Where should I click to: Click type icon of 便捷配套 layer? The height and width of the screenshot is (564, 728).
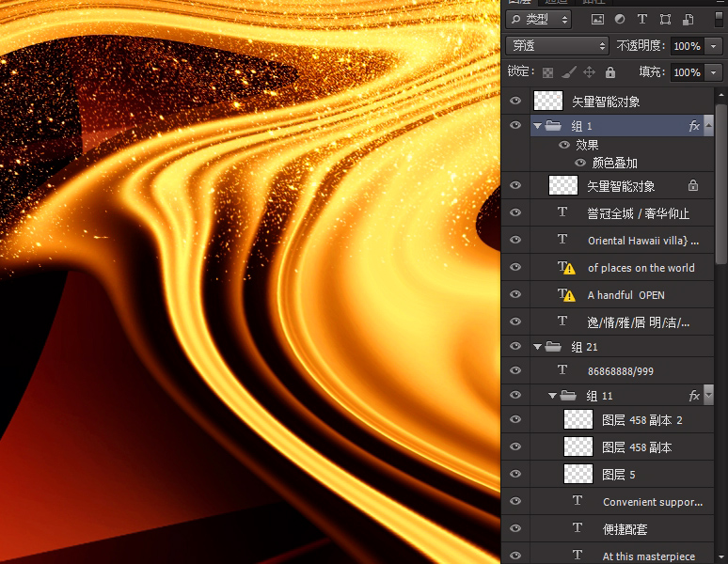coord(578,528)
